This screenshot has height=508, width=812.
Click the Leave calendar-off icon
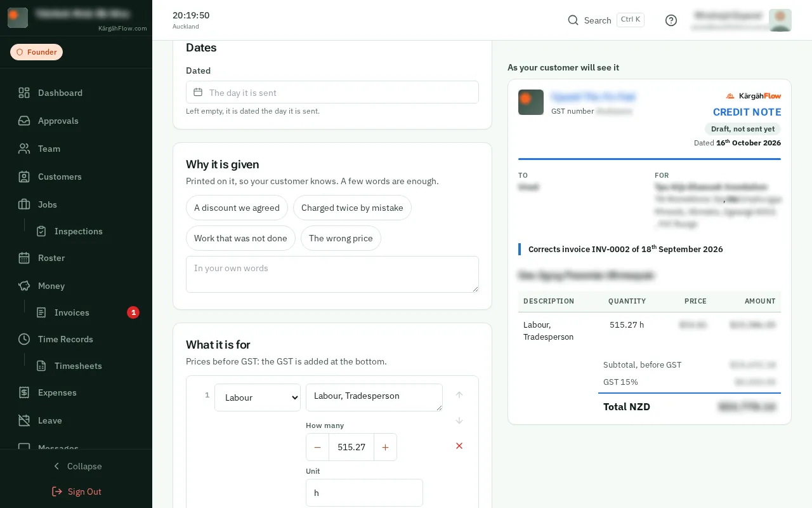[24, 420]
